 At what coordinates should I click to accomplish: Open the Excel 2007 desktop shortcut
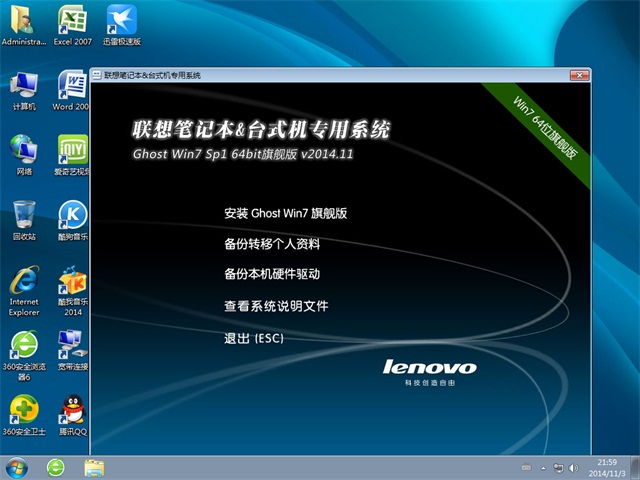71,20
